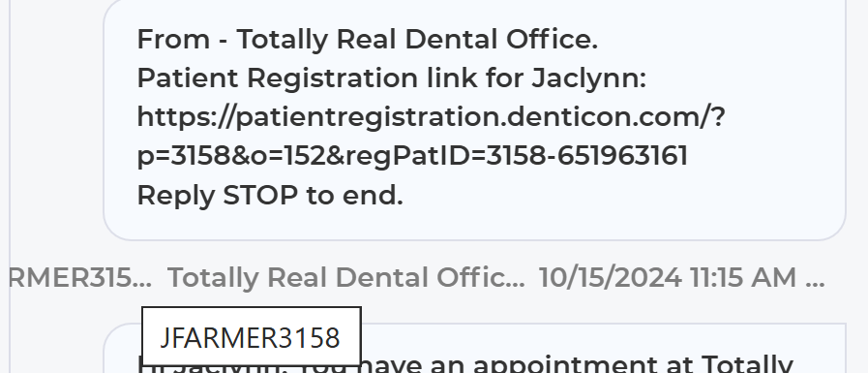Screen dimensions: 868x373
Task: Click the Totally Real Dental Offic... label
Action: pos(346,277)
